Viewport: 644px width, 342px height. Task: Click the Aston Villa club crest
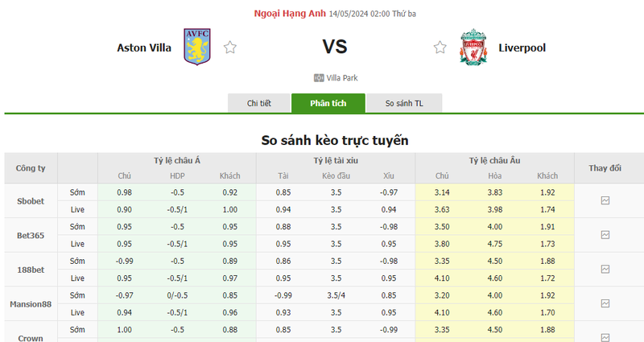197,47
